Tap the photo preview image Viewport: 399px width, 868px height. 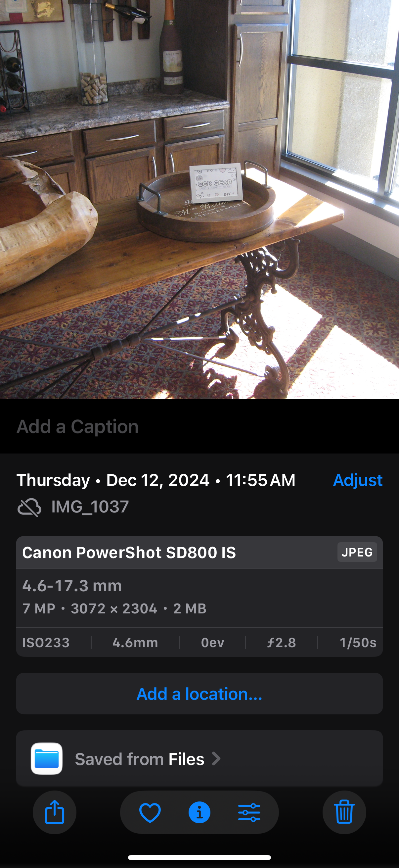[x=199, y=200]
